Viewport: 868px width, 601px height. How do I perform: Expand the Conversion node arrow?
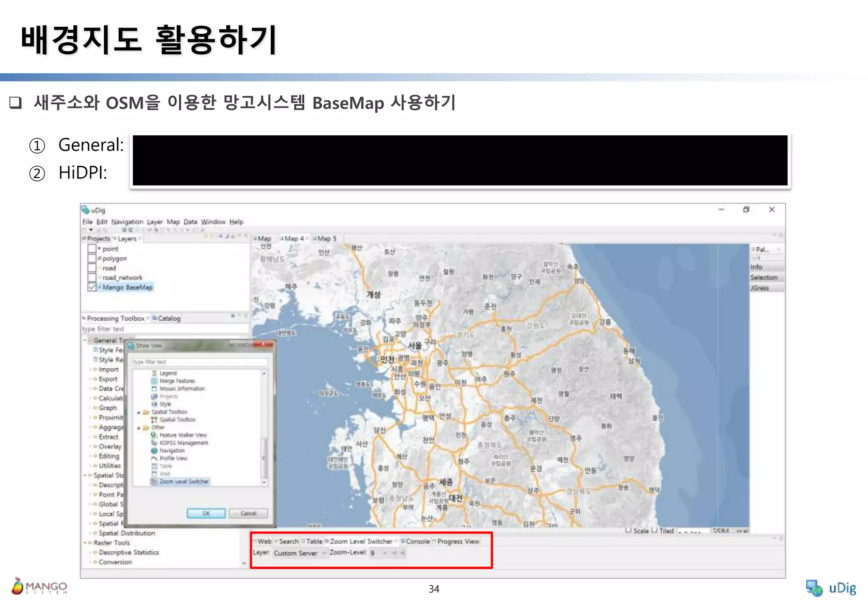[90, 562]
